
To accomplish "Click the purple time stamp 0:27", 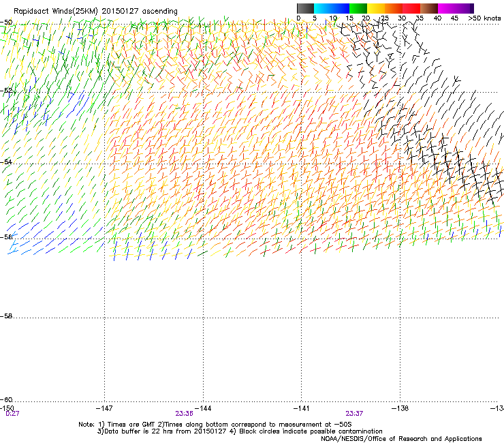I will click(12, 414).
